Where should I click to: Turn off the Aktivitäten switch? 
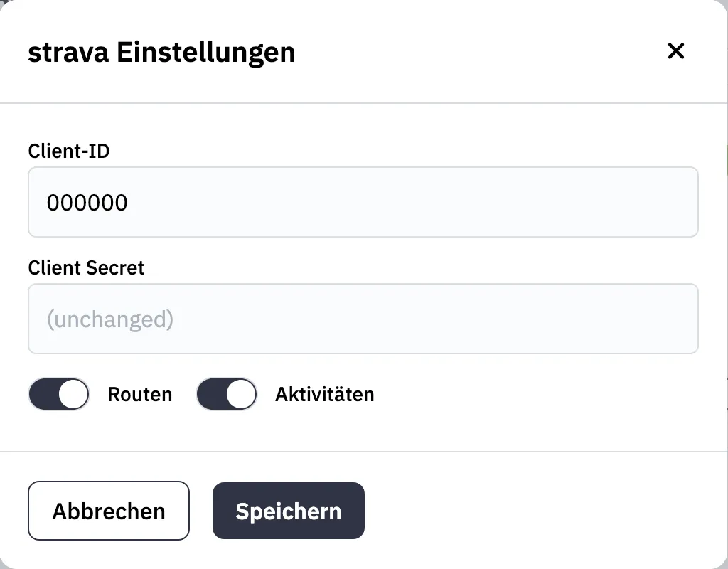pos(226,393)
